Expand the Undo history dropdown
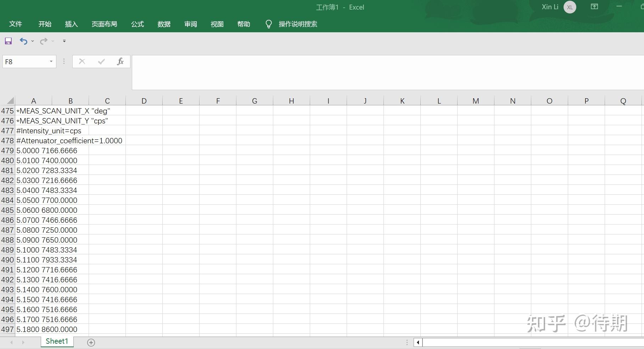The width and height of the screenshot is (644, 349). [x=32, y=41]
